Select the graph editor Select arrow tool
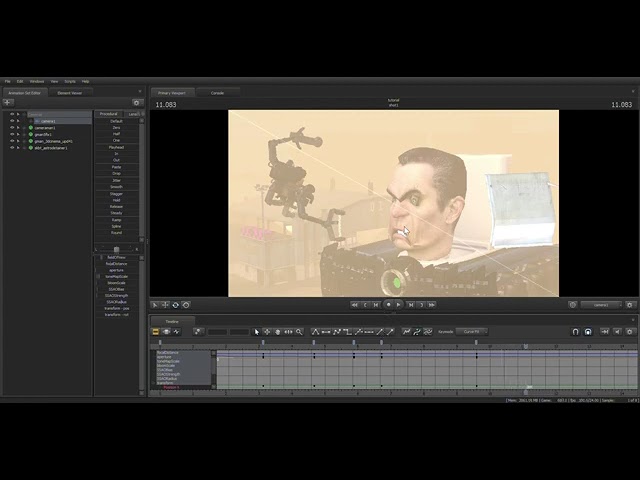 pos(256,332)
